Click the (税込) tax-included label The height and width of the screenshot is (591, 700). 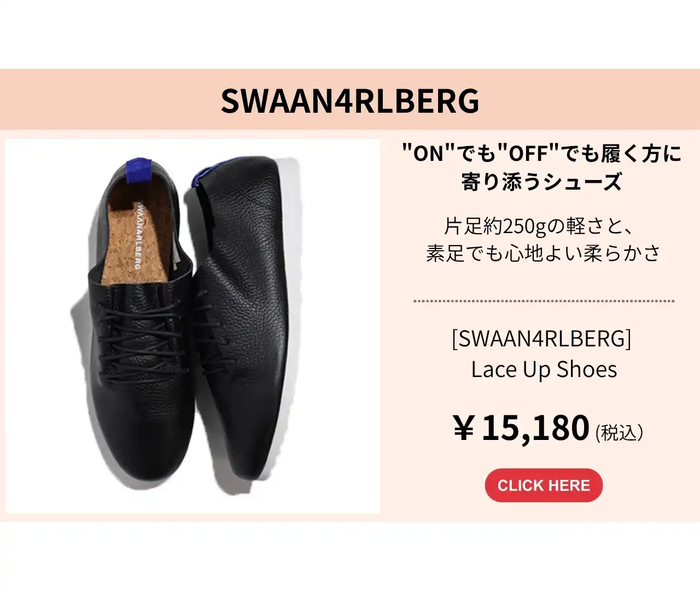(x=619, y=433)
